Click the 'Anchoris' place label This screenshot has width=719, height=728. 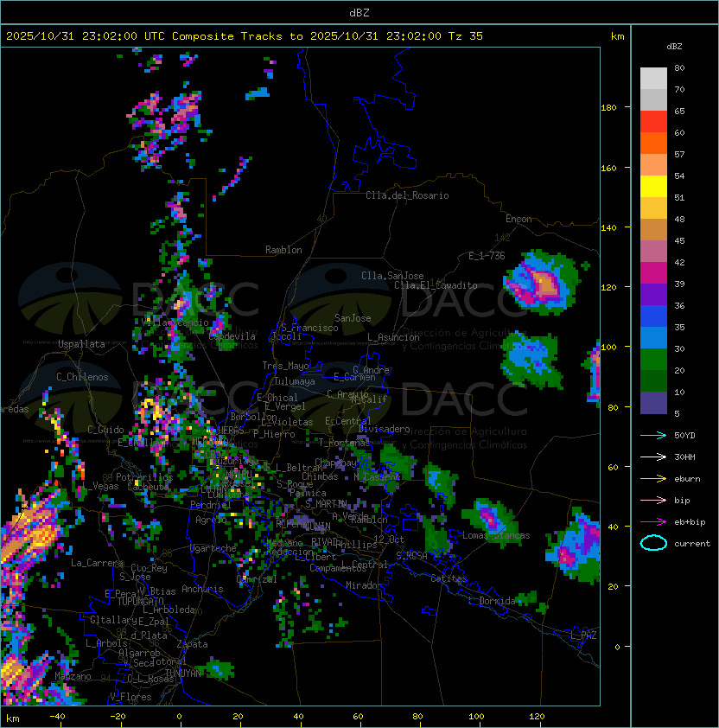point(202,589)
